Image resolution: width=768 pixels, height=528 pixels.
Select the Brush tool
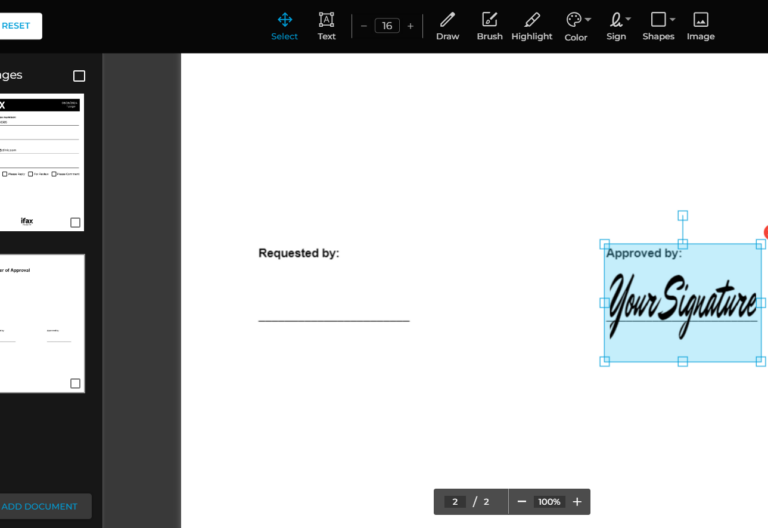(x=489, y=26)
